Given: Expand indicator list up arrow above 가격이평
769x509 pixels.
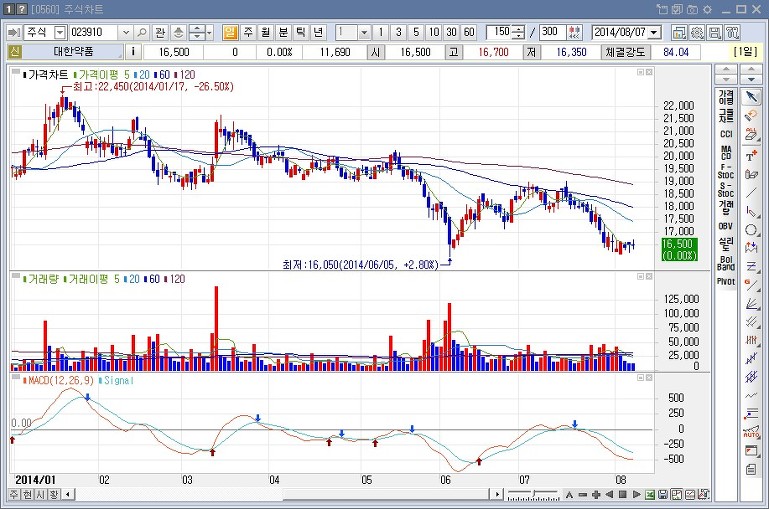Looking at the screenshot, I should pyautogui.click(x=726, y=69).
